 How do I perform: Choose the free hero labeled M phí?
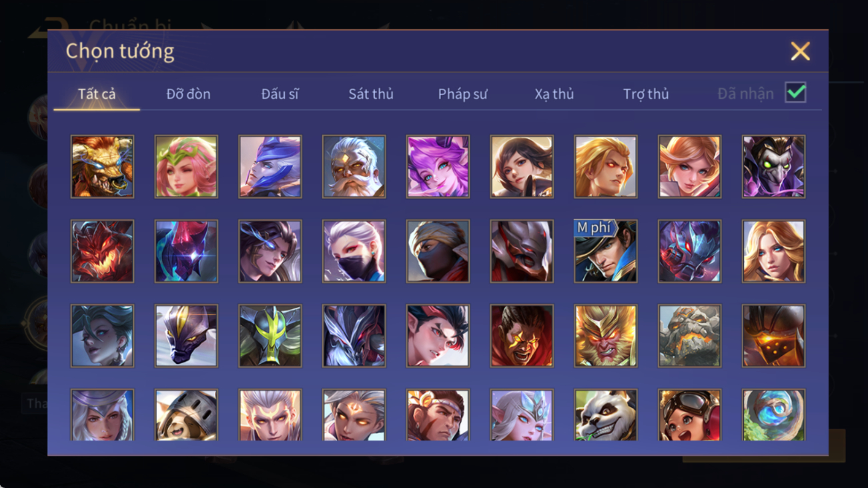pos(606,251)
